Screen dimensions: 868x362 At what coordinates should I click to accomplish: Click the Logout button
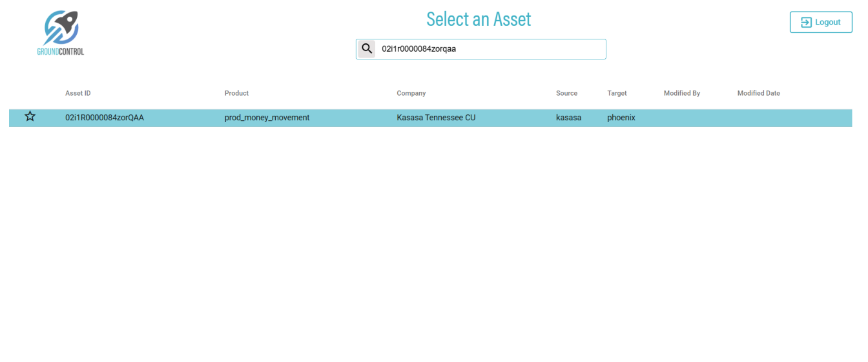pyautogui.click(x=821, y=22)
